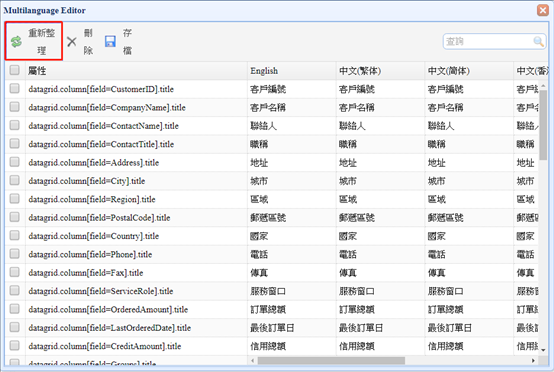Click the horizontal scrollbar right arrow
Screen dimensions: 554x372
click(533, 360)
